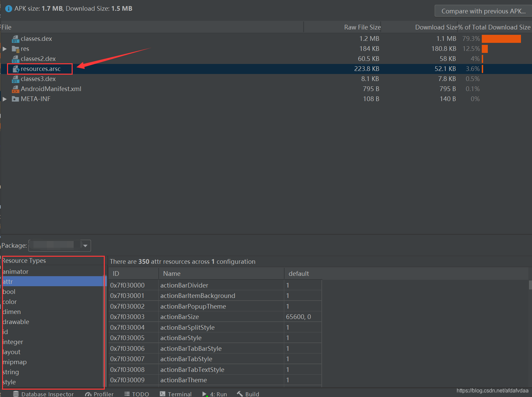Select resources.arsc file name
This screenshot has height=397, width=532.
click(x=41, y=69)
